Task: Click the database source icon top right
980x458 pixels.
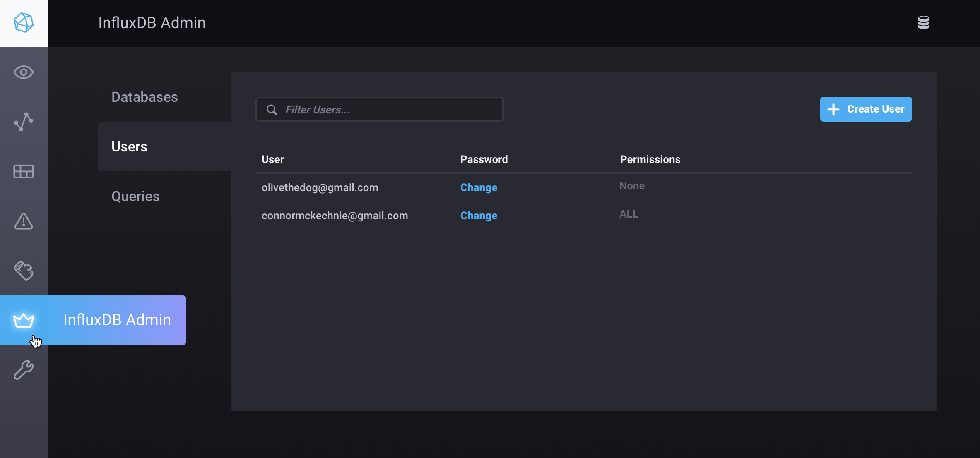Action: [x=924, y=22]
